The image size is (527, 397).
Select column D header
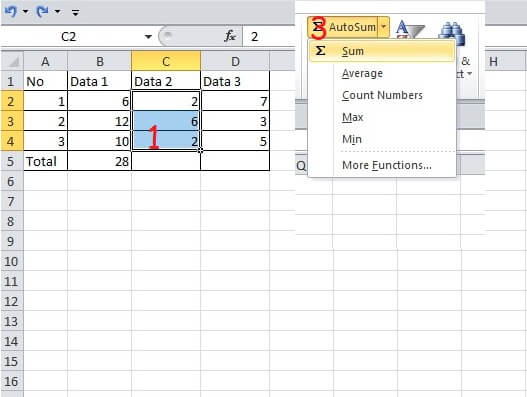coord(235,61)
